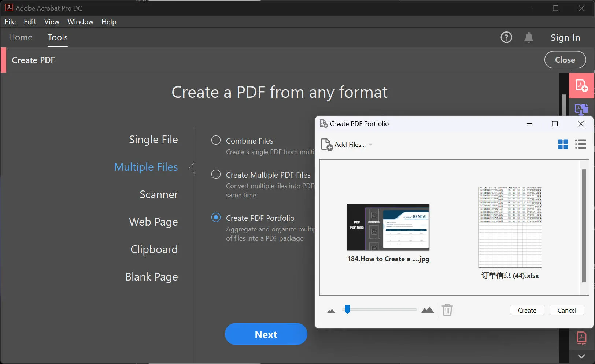Click the blue Next button
Image resolution: width=595 pixels, height=364 pixels.
pos(266,334)
